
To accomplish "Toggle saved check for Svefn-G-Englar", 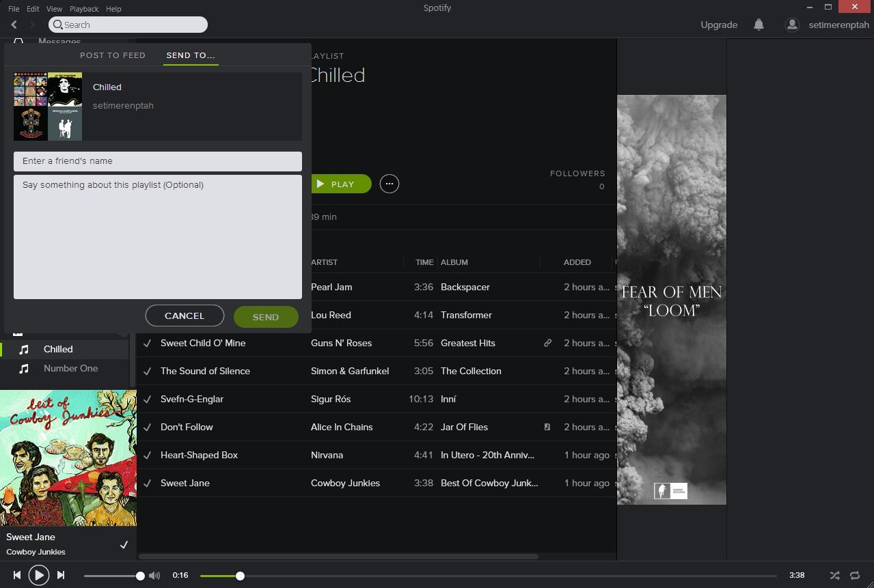I will (147, 399).
